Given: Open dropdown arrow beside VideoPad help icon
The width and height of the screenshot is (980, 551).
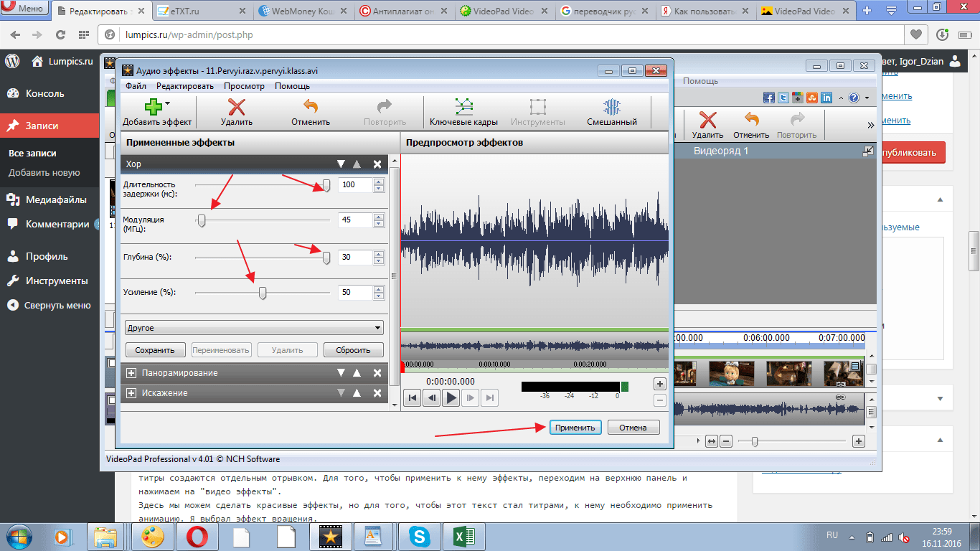Looking at the screenshot, I should (x=867, y=98).
